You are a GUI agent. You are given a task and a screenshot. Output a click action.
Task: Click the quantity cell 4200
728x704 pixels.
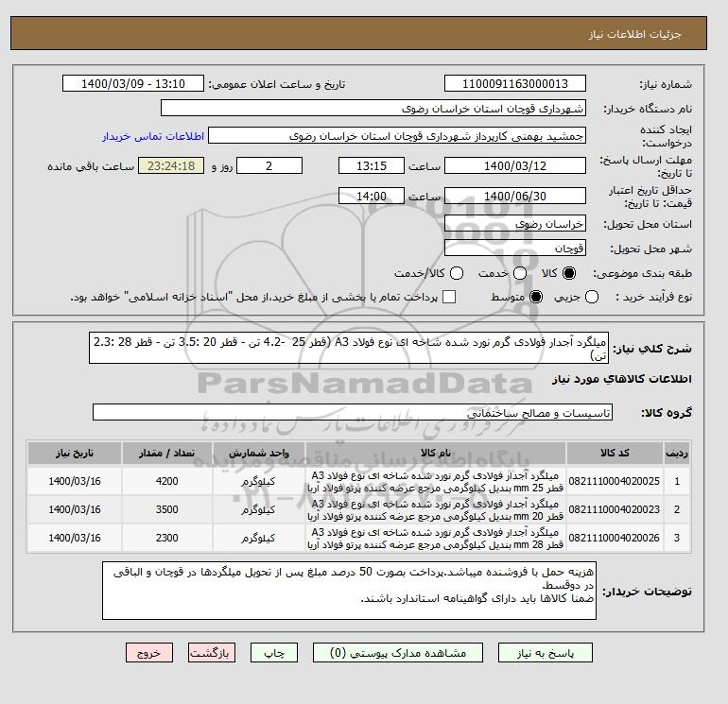point(167,481)
